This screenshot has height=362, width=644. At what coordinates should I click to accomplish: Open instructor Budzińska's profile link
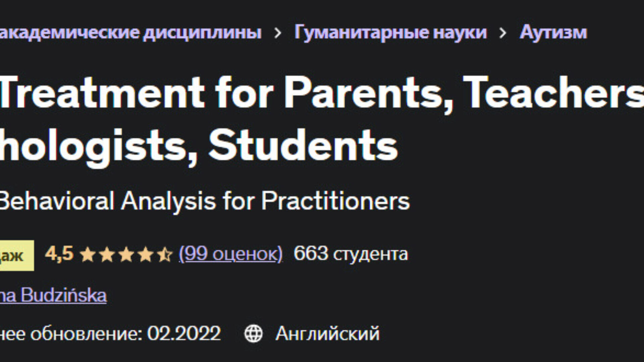[x=53, y=296]
